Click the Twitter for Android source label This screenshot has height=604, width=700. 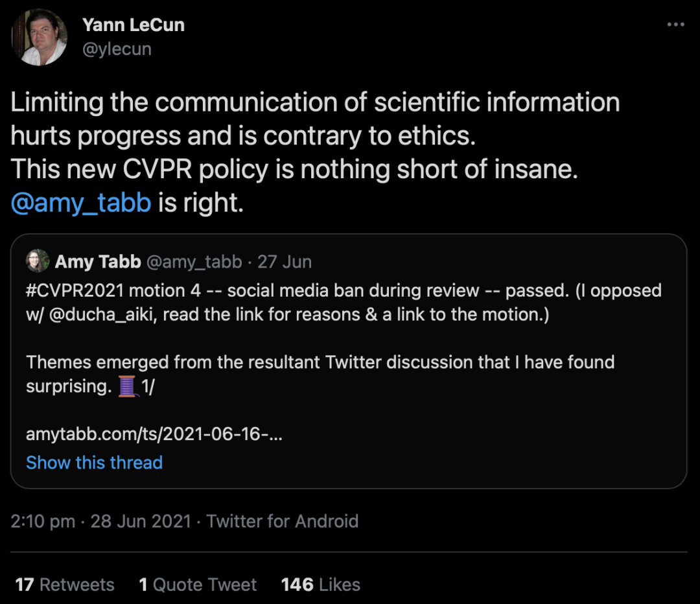coord(283,521)
